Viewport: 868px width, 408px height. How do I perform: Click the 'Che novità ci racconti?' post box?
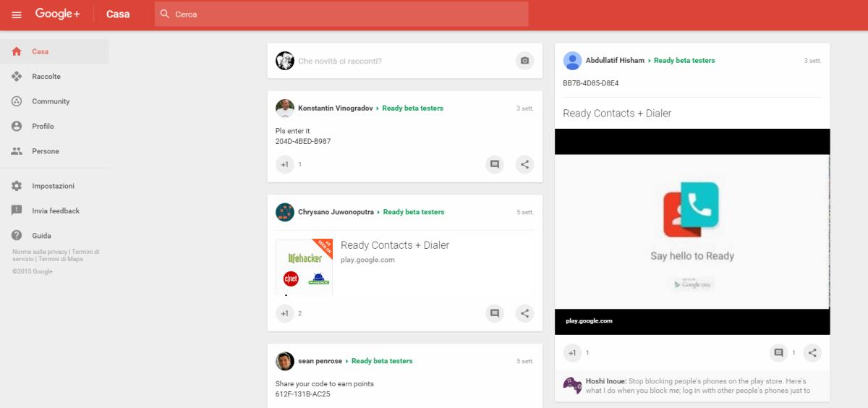pyautogui.click(x=405, y=61)
